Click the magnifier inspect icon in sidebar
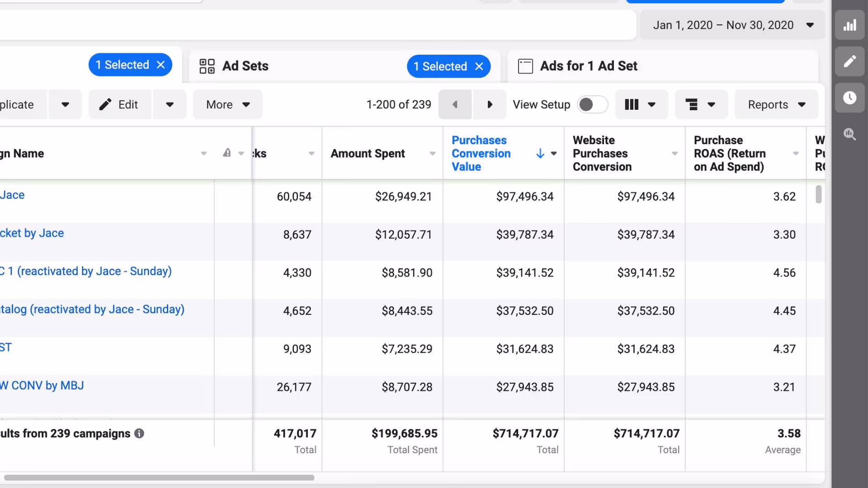Image resolution: width=868 pixels, height=488 pixels. click(849, 134)
